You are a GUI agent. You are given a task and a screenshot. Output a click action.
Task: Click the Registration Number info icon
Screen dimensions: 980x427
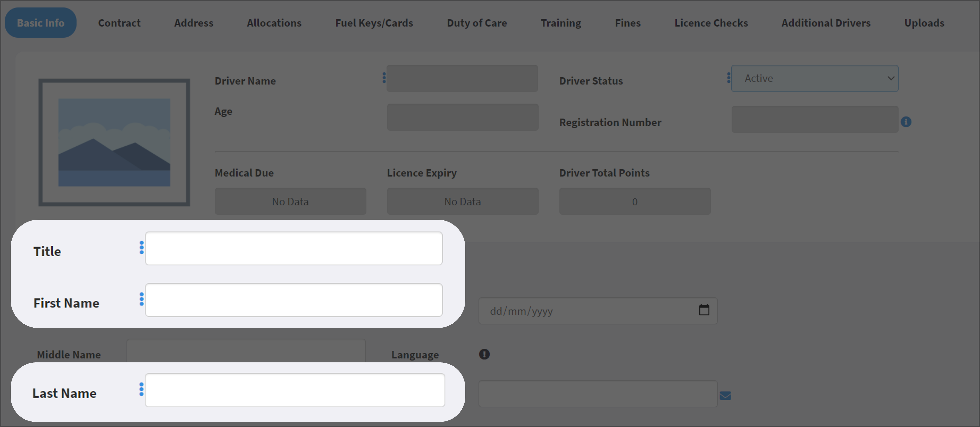pos(906,122)
